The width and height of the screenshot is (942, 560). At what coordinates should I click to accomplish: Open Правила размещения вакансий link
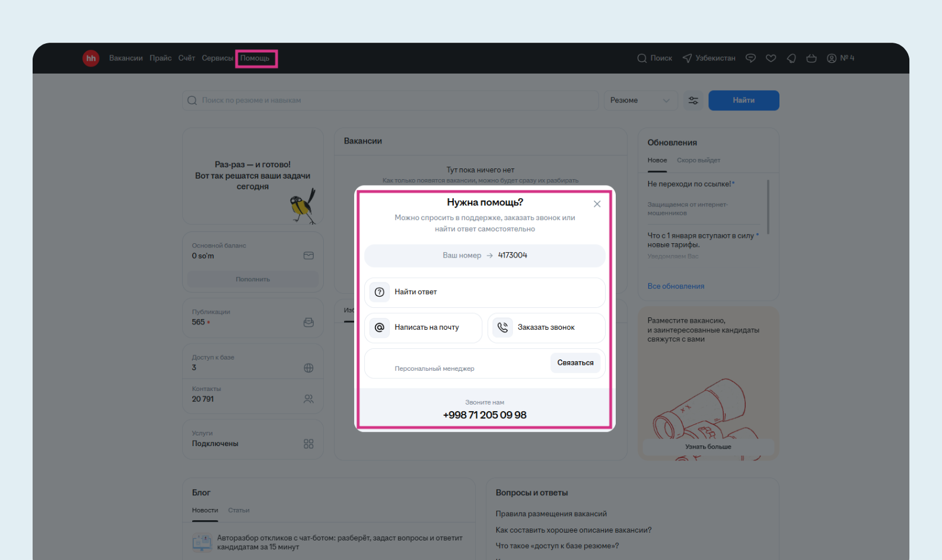point(551,514)
